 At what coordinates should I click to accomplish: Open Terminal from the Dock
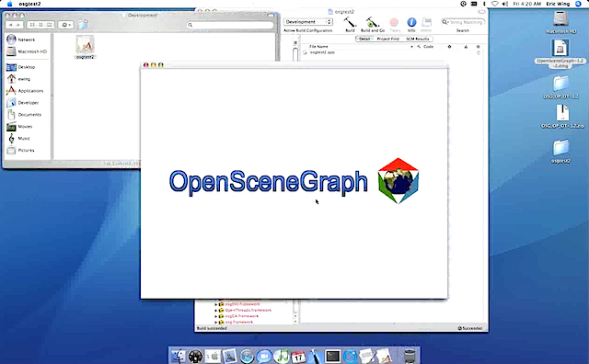[x=332, y=356]
